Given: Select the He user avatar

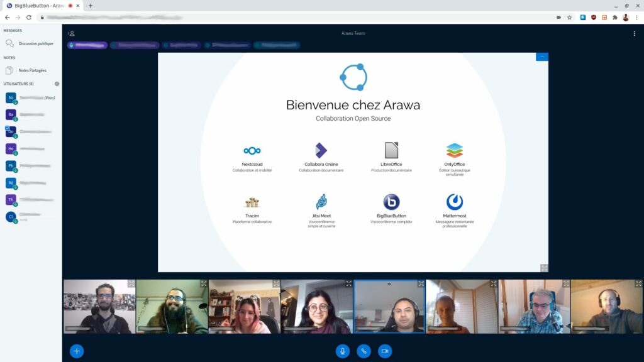Looking at the screenshot, I should click(11, 148).
